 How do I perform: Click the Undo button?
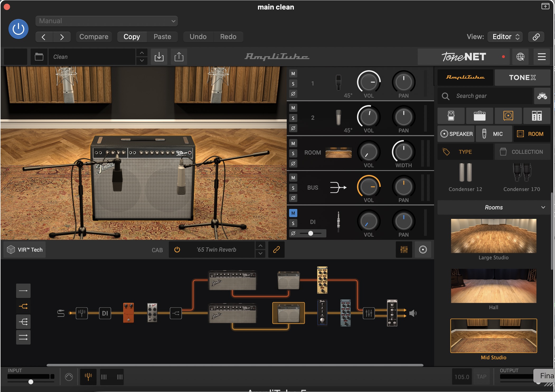coord(198,37)
